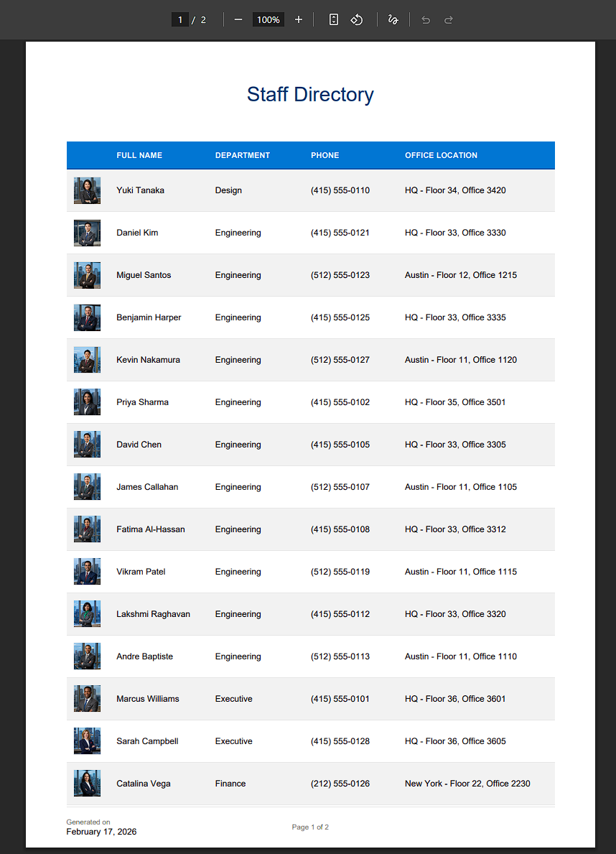Click Marcus Williams's profile photo
Viewport: 616px width, 854px height.
click(87, 698)
